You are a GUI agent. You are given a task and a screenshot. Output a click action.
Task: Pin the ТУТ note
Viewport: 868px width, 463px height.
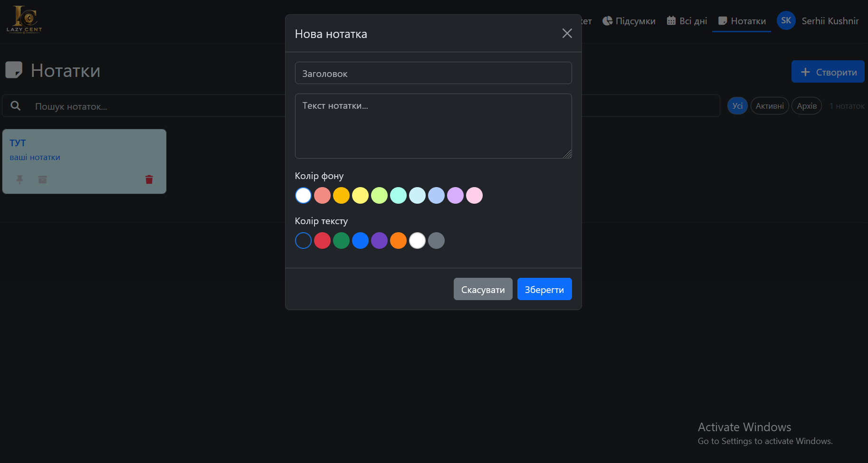(x=19, y=179)
